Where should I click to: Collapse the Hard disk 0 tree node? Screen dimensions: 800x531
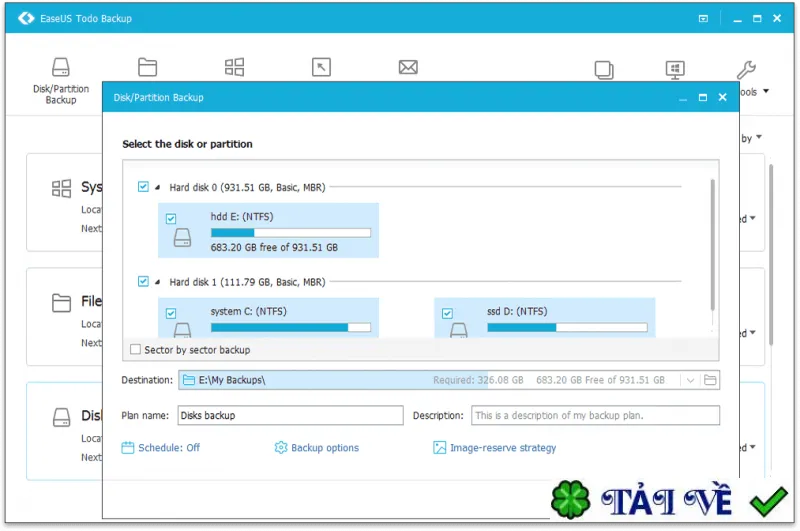pos(158,187)
